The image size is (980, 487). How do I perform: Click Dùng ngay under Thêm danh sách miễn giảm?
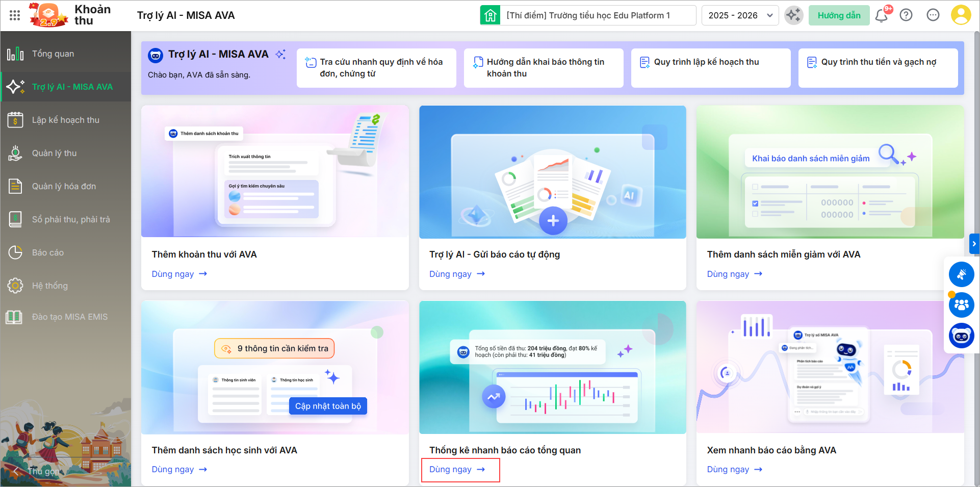coord(735,274)
